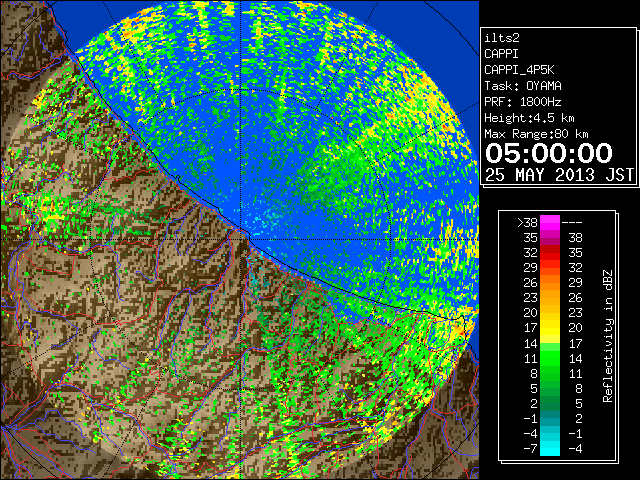The height and width of the screenshot is (480, 640).
Task: Click the 05:00:00 timestamp
Action: tap(549, 153)
